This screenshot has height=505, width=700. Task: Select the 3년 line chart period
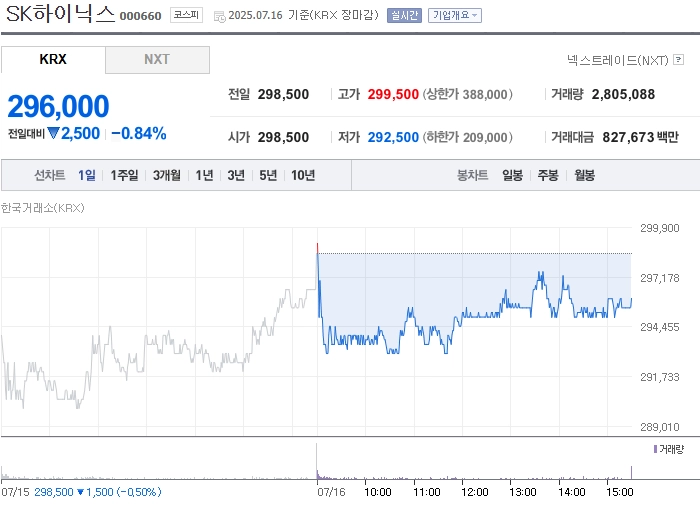(x=236, y=175)
